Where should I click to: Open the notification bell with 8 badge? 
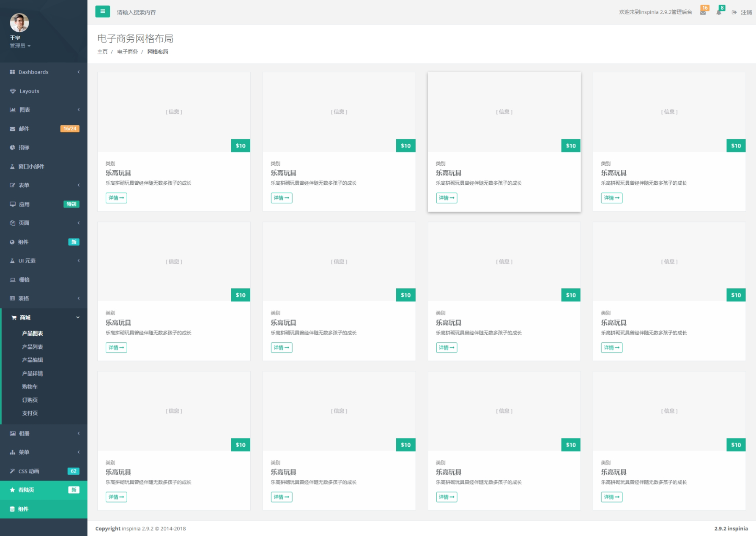pos(719,12)
